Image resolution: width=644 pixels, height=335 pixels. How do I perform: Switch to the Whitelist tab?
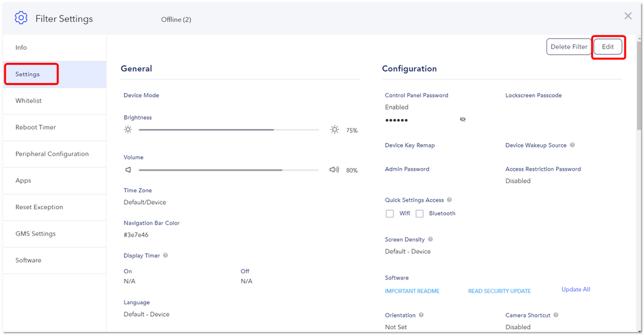(54, 101)
